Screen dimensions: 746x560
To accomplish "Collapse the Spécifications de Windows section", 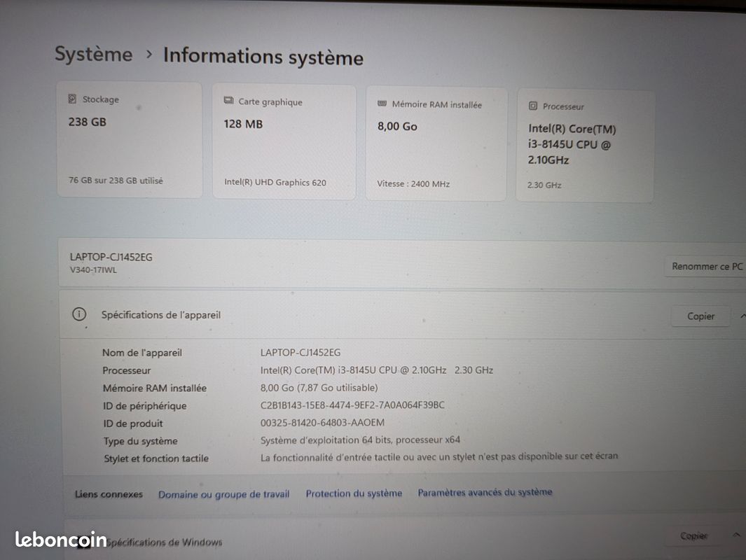I will click(x=736, y=535).
